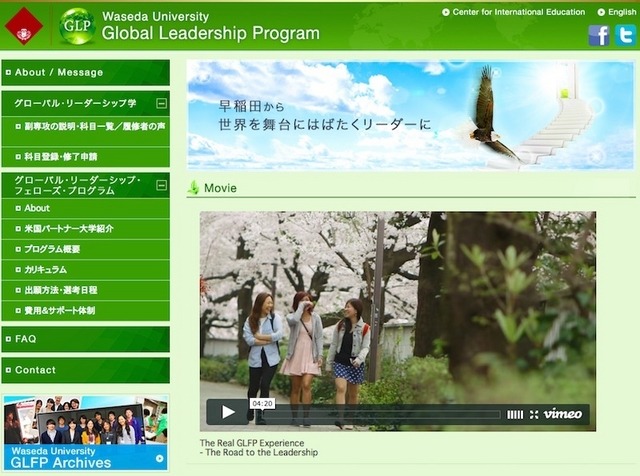Click the eagle banner image
Viewport: 640px width, 476px height.
tap(410, 115)
